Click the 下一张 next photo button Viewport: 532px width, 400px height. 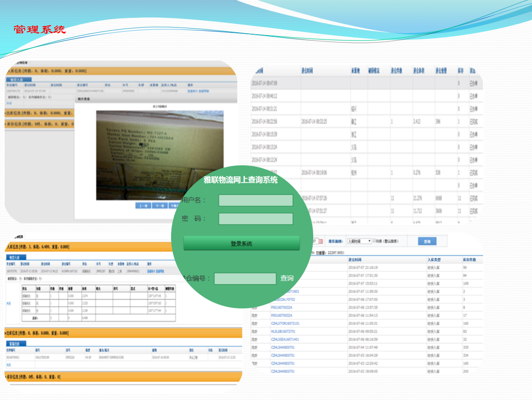tap(160, 206)
